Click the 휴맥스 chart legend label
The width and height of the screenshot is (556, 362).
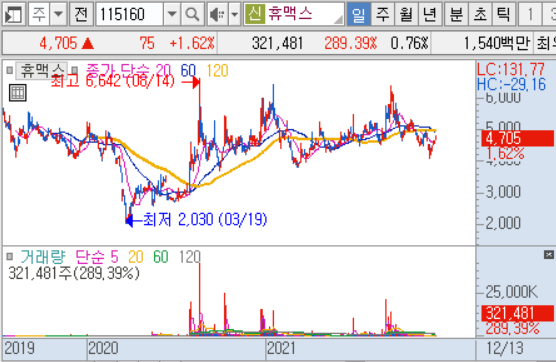pyautogui.click(x=41, y=71)
